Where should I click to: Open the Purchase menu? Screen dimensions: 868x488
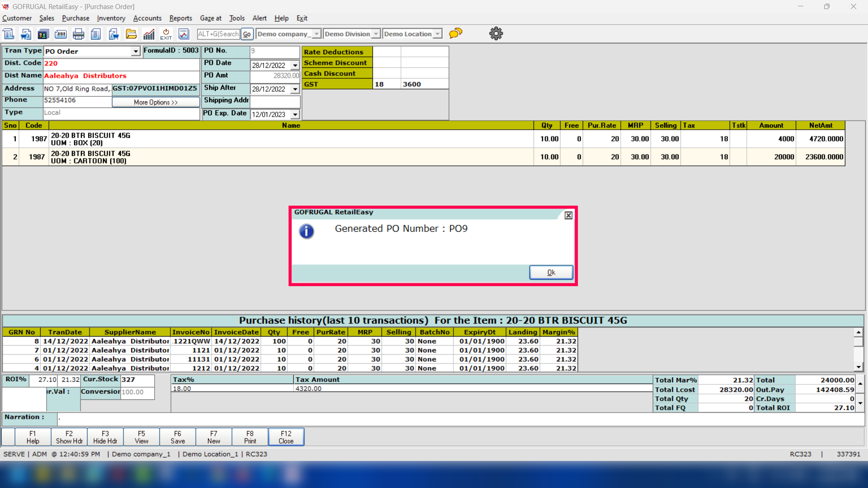coord(75,18)
